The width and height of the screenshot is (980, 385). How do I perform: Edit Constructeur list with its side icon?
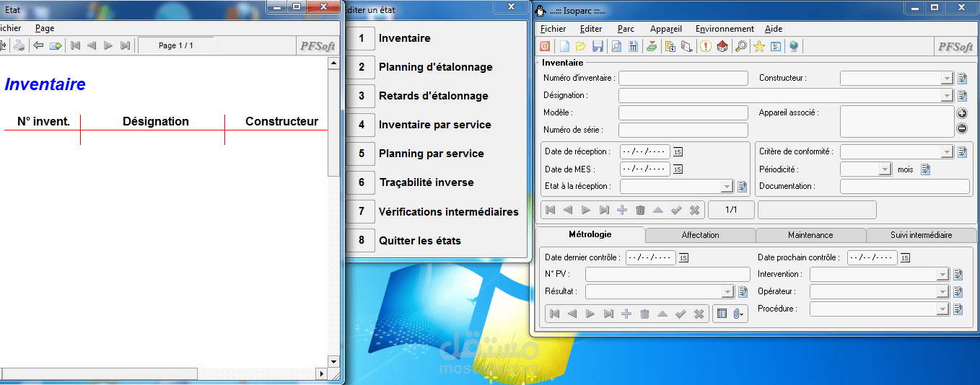coord(962,78)
